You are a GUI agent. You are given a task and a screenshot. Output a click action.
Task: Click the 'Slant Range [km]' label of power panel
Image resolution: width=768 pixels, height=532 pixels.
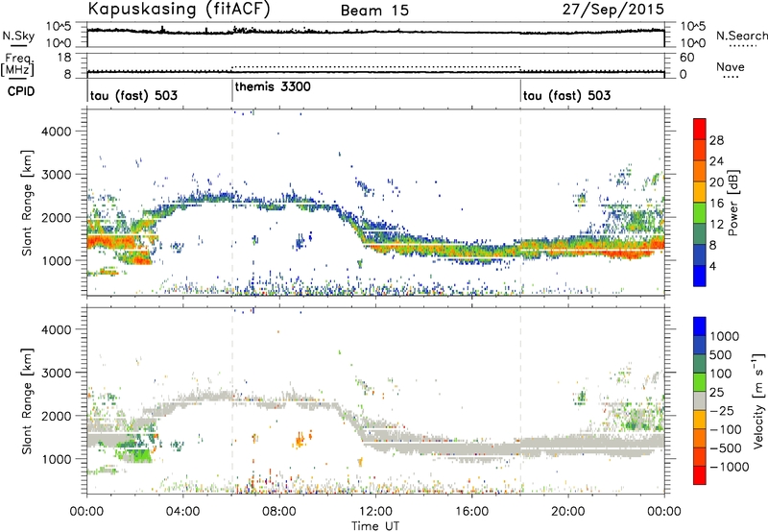27,203
